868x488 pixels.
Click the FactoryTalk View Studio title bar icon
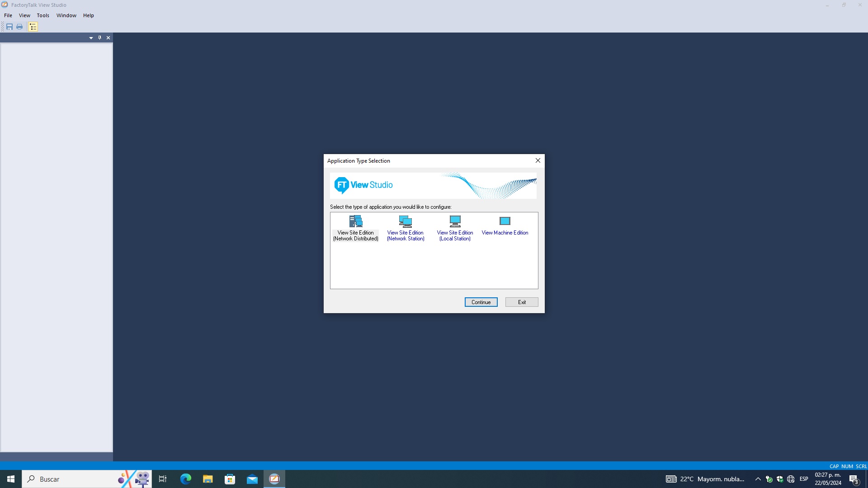pos(5,5)
